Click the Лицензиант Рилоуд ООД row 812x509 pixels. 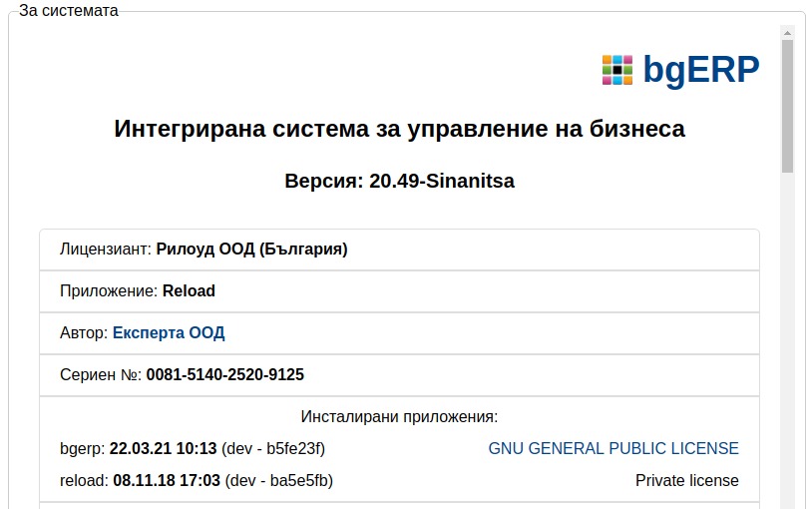pos(399,250)
